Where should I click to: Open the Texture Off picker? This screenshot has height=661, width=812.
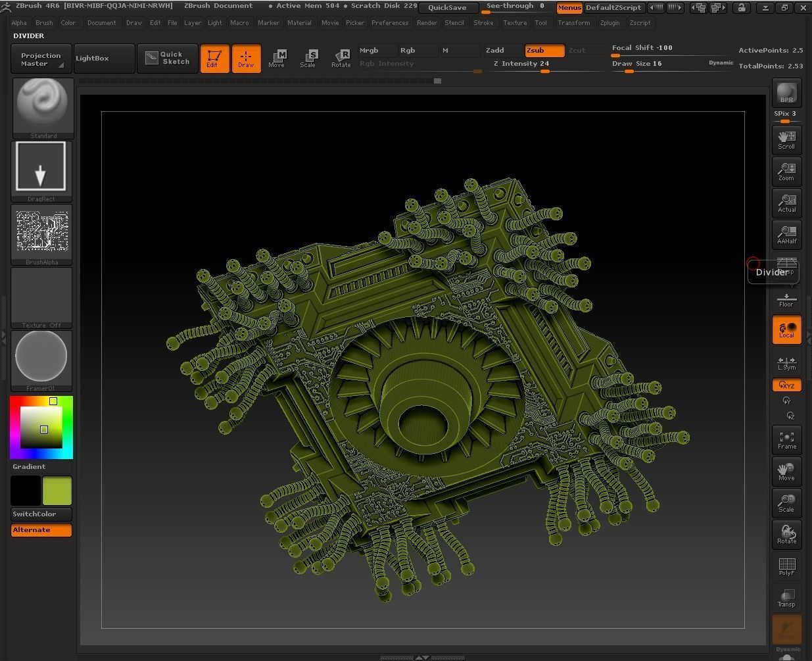(x=41, y=297)
